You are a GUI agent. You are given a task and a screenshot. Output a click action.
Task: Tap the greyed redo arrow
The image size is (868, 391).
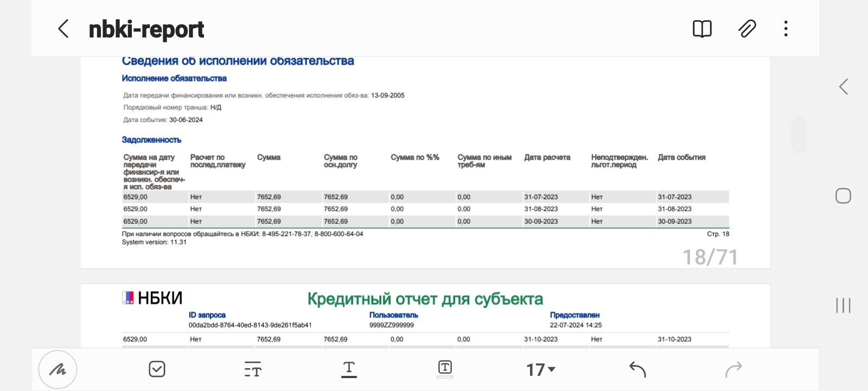[x=733, y=369]
